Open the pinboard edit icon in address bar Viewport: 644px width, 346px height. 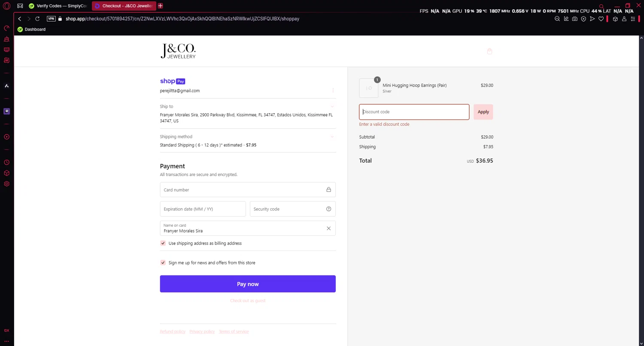(566, 19)
